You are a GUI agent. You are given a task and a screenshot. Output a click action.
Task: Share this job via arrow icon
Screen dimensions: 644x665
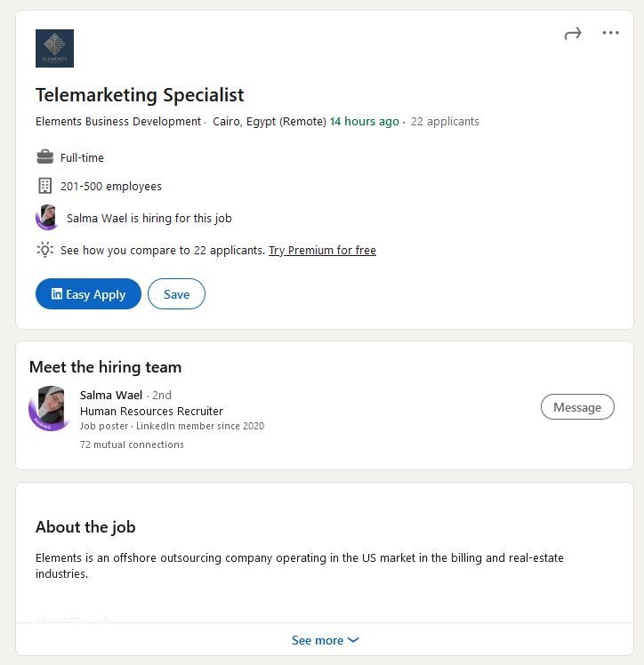[573, 33]
